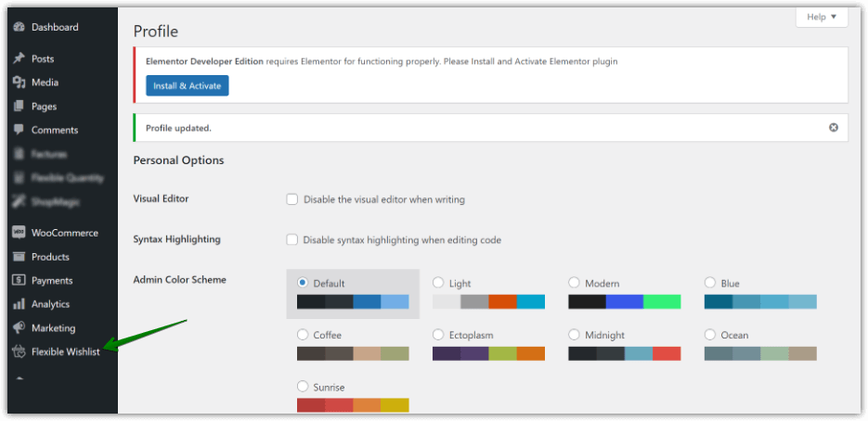Open Posts via its pushpin icon
The width and height of the screenshot is (868, 421).
pyautogui.click(x=19, y=58)
